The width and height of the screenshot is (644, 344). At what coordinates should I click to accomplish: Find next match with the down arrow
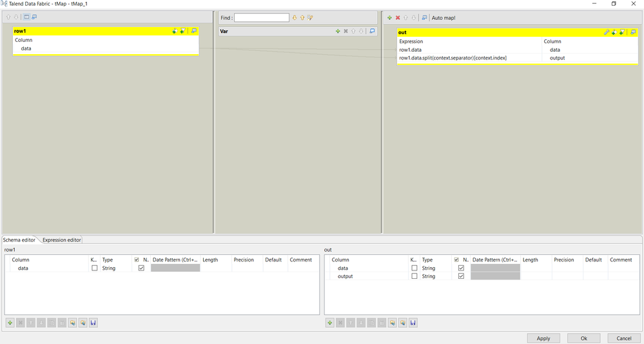click(x=295, y=17)
